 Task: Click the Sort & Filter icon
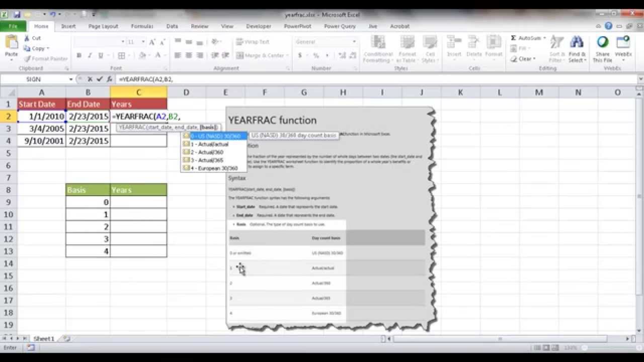[x=557, y=42]
